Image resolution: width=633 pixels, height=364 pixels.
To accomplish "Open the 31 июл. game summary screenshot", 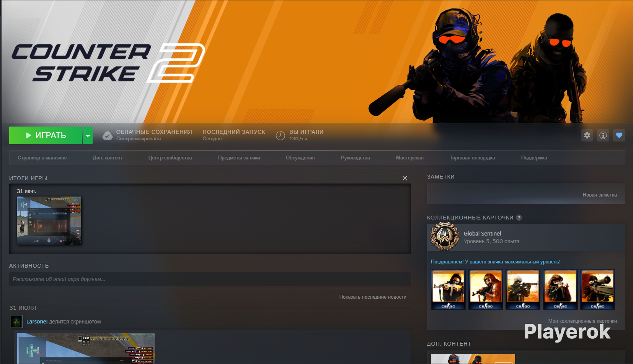I will click(x=49, y=221).
